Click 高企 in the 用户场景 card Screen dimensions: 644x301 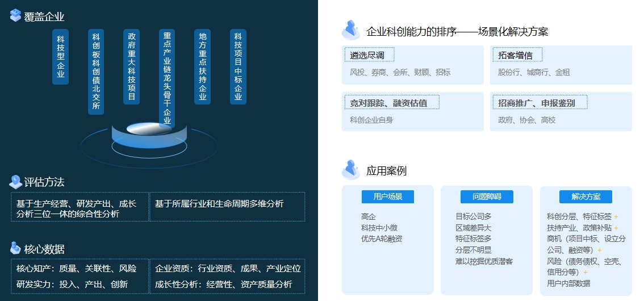pyautogui.click(x=369, y=216)
